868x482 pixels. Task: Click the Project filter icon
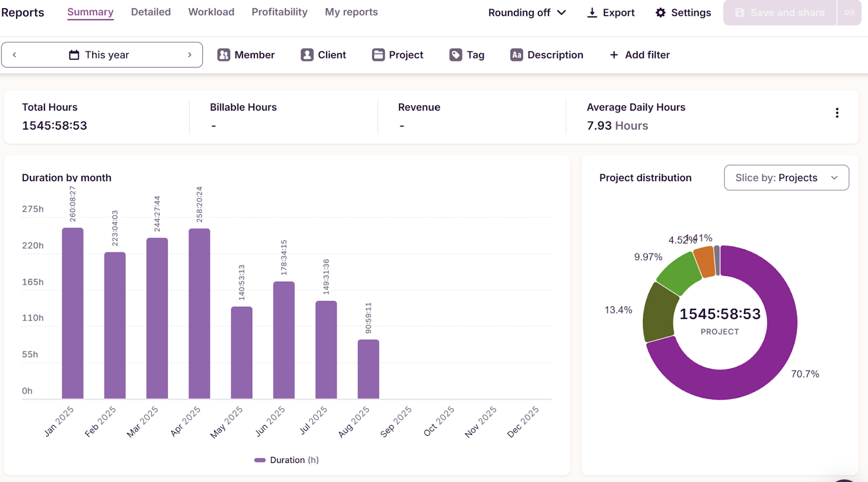[x=378, y=55]
